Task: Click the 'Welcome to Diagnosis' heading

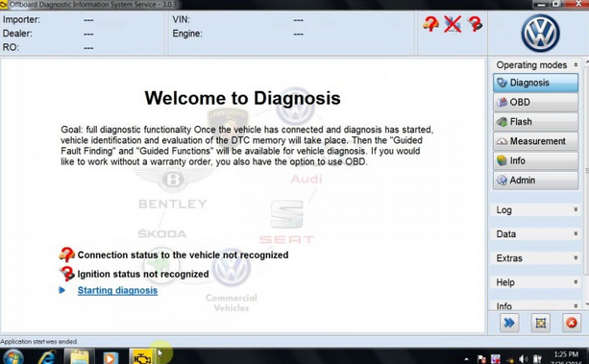Action: point(243,98)
